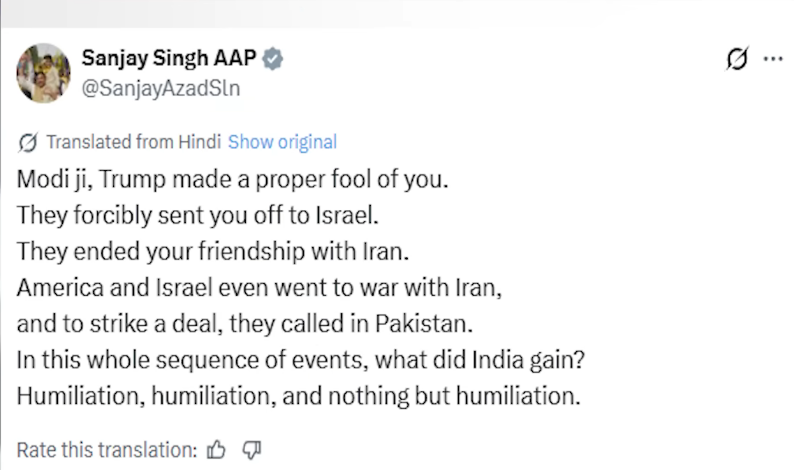Click the icon before "Translated from Hindi"
The height and width of the screenshot is (470, 794).
click(x=28, y=142)
